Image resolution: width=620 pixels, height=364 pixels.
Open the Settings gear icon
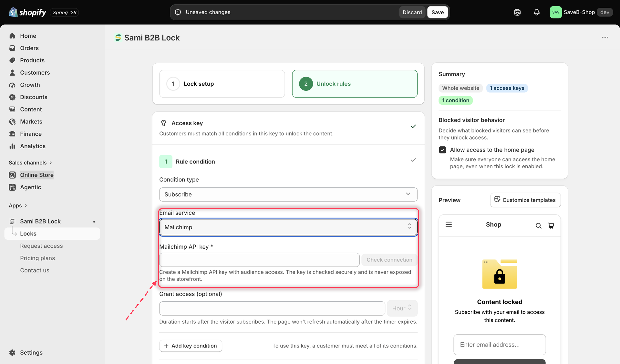12,353
